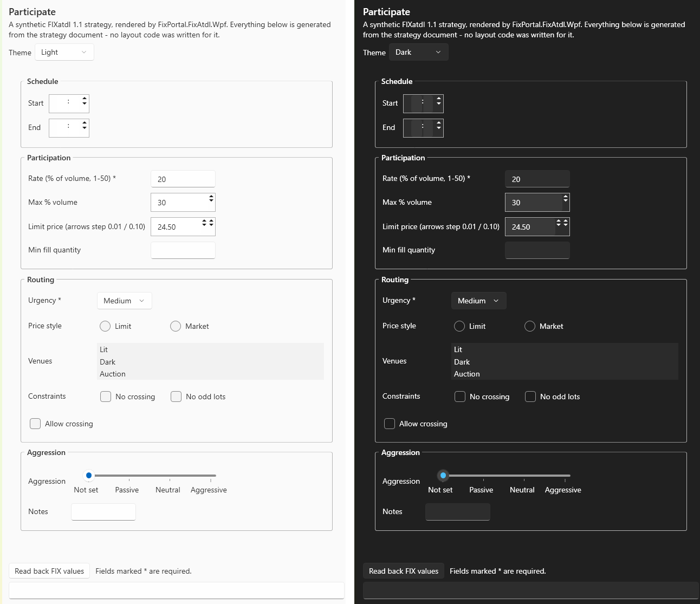Expand Urgency Medium dropdown in light panel
This screenshot has width=700, height=604.
124,301
